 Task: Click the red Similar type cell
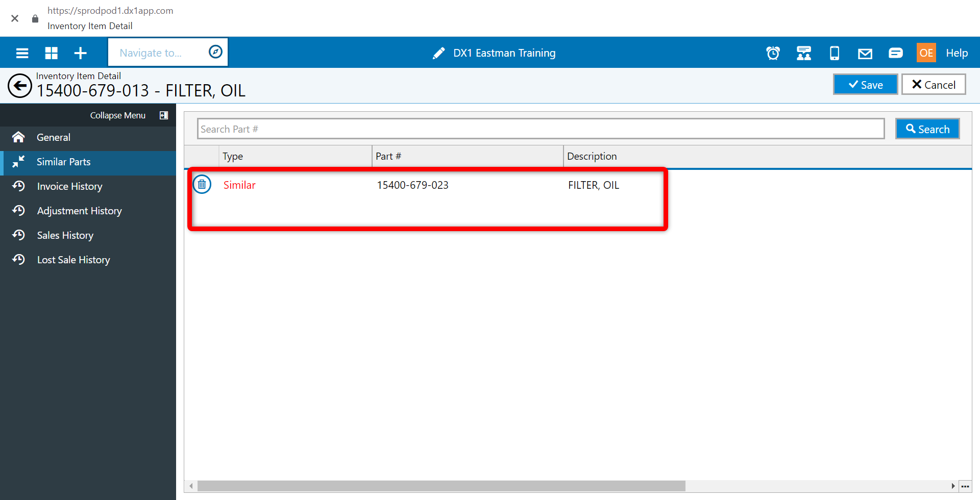pos(239,185)
